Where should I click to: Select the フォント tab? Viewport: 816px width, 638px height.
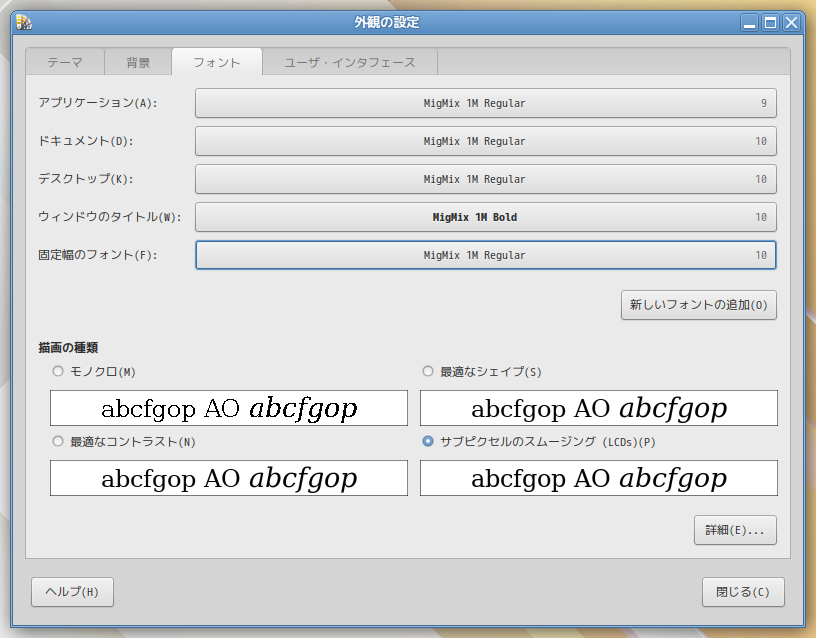(217, 62)
